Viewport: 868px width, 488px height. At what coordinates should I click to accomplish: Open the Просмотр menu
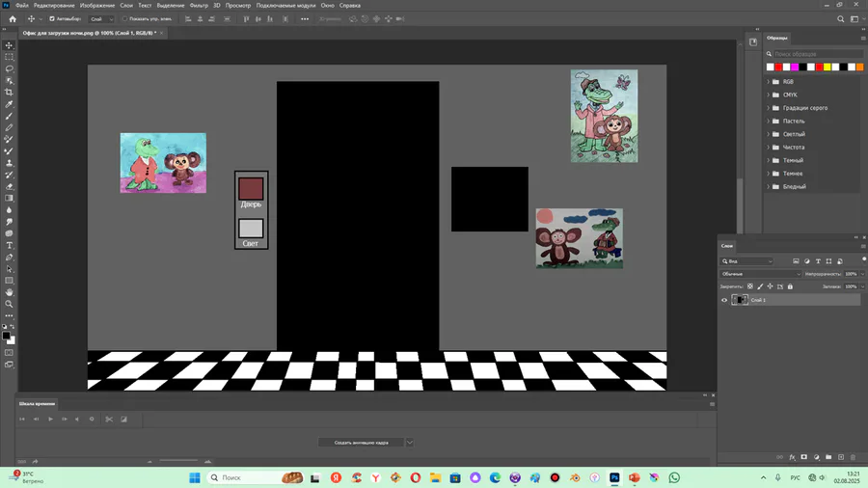[238, 5]
